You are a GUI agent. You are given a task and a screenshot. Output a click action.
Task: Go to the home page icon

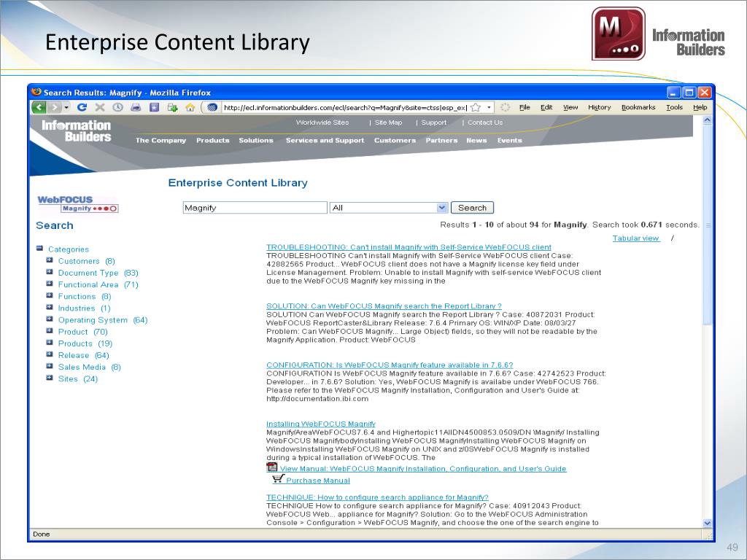click(190, 107)
